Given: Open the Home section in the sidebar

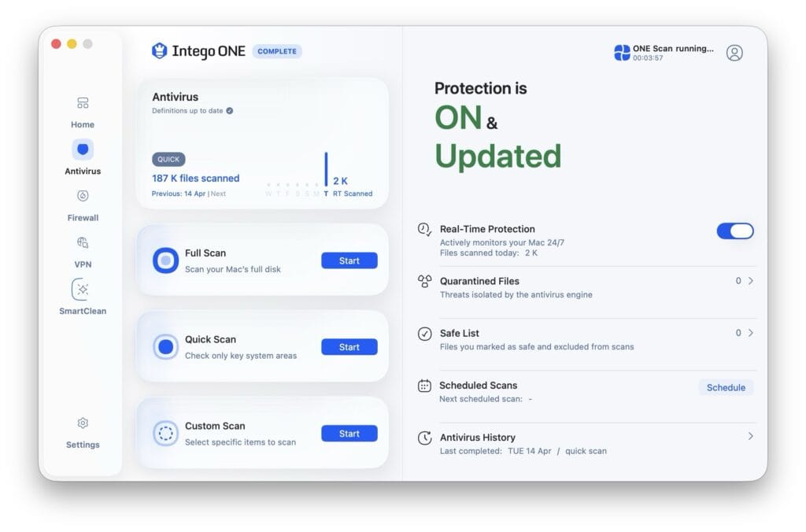Looking at the screenshot, I should 82,110.
